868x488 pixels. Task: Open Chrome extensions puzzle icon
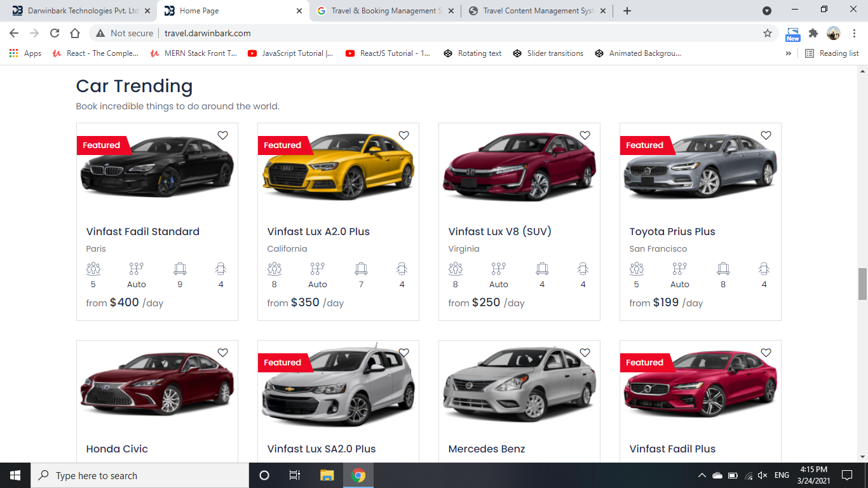(x=813, y=33)
